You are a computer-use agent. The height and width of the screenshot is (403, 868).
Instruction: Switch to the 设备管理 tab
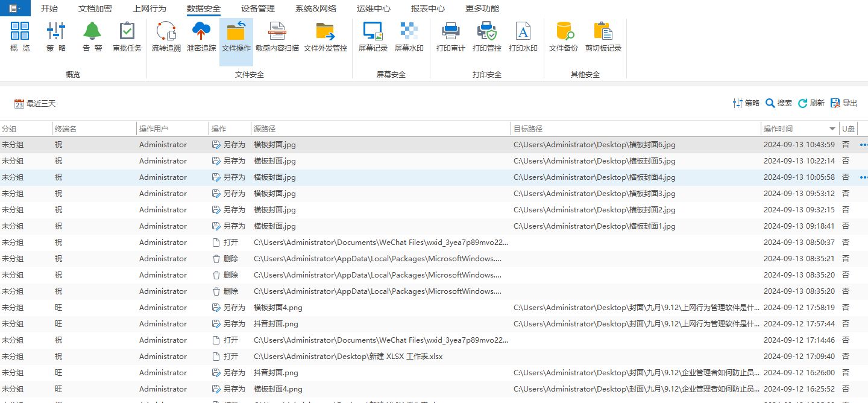point(258,8)
